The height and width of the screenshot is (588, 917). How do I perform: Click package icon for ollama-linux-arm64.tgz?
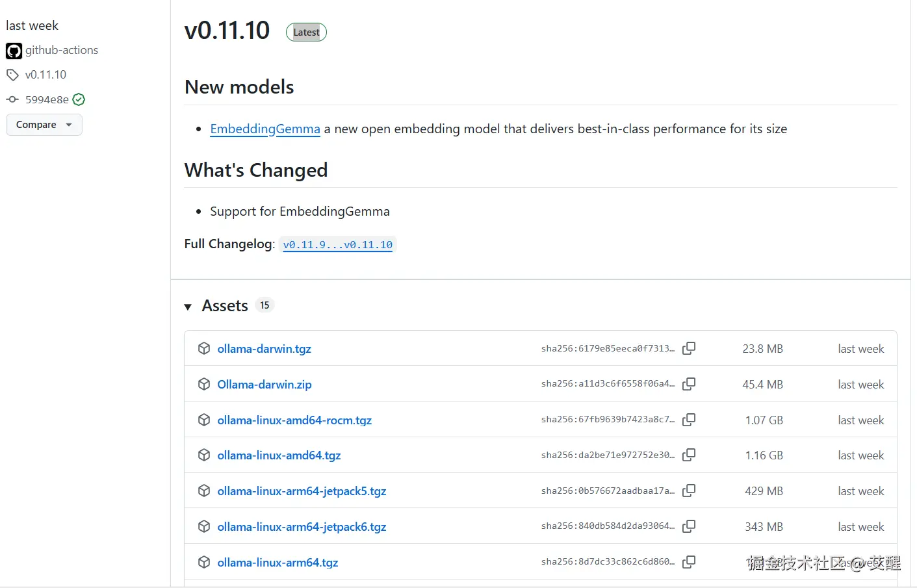click(204, 562)
